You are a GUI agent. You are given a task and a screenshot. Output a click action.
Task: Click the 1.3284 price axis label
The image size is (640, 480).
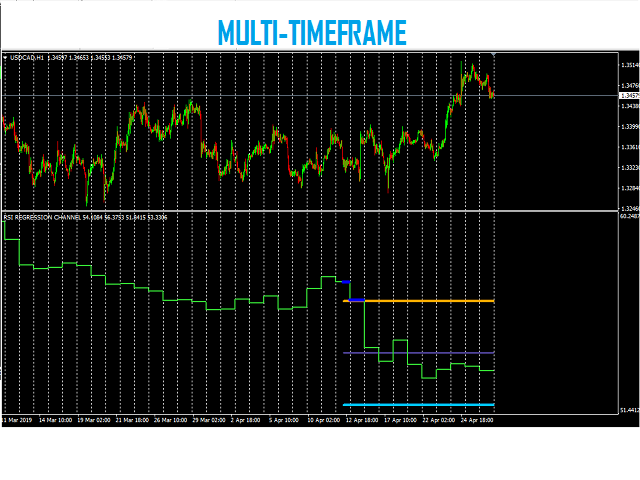(629, 188)
